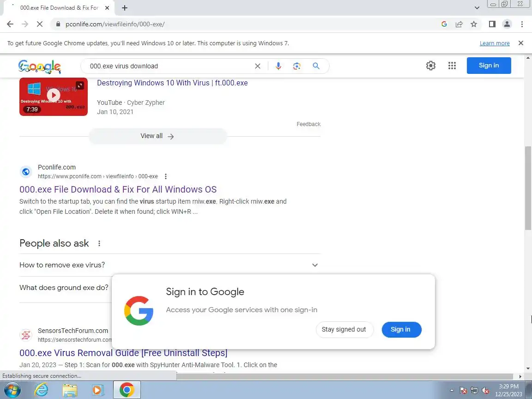This screenshot has width=532, height=399.
Task: Click View all videos button
Action: pyautogui.click(x=158, y=136)
